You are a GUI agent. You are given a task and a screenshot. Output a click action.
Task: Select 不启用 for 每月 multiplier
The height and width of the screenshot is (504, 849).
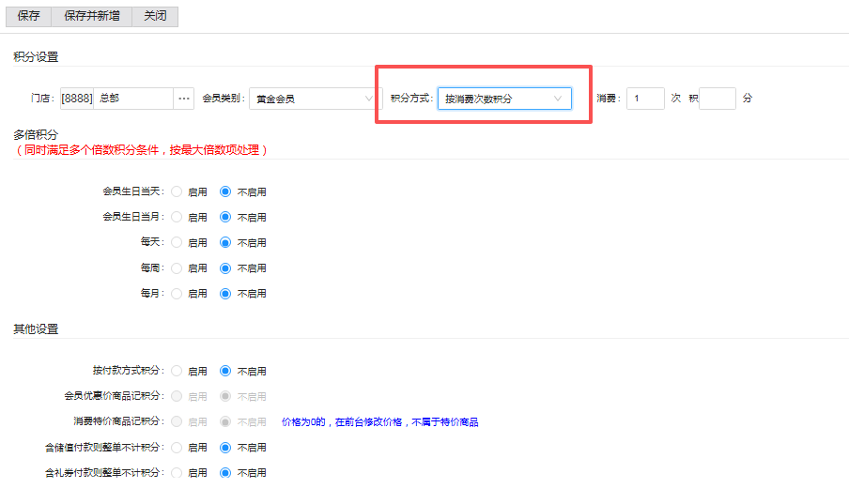225,294
